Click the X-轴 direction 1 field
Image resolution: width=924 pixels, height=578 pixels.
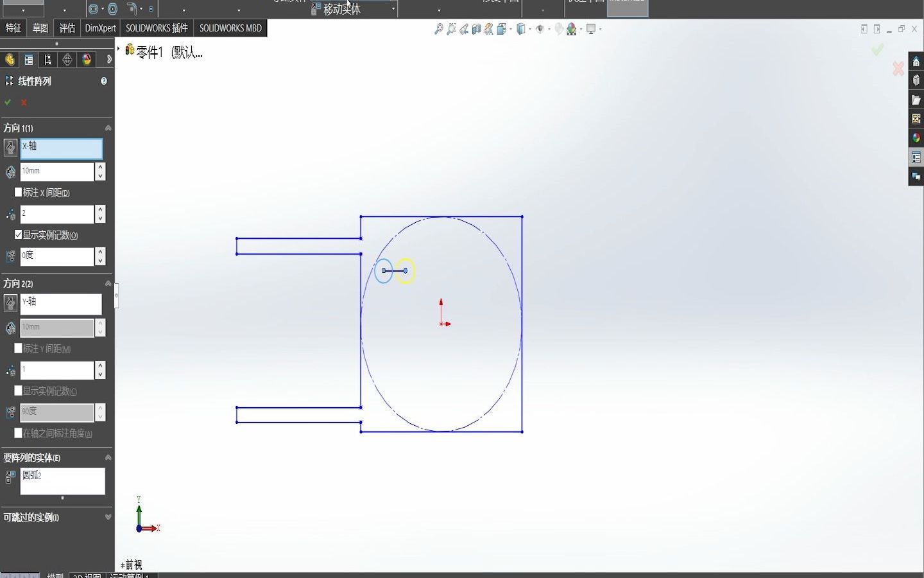click(62, 148)
